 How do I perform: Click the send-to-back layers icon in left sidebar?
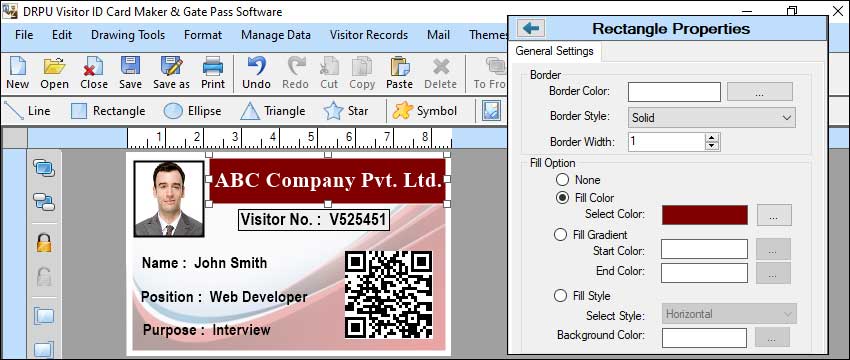(x=43, y=202)
